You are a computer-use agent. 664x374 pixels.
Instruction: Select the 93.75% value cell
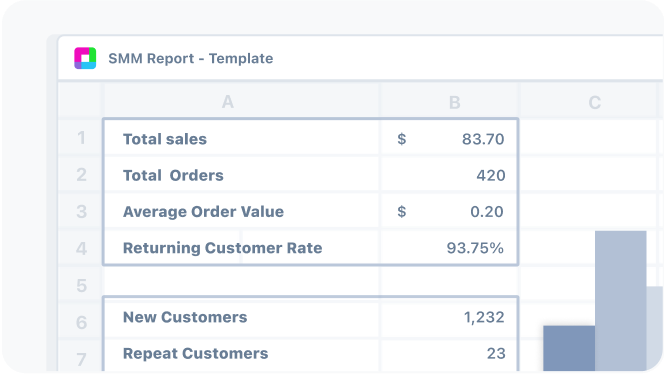pyautogui.click(x=449, y=247)
